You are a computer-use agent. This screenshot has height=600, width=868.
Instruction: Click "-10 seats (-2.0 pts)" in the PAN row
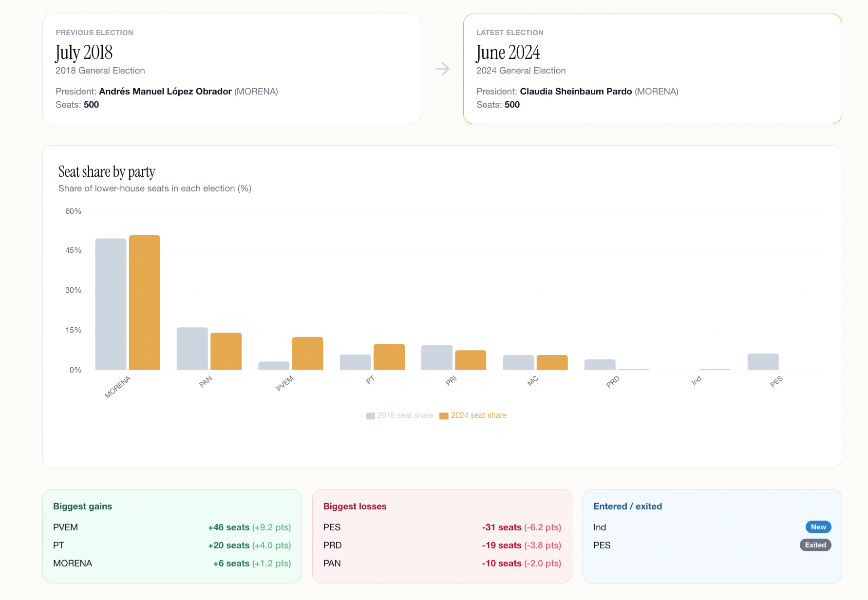[x=521, y=563]
